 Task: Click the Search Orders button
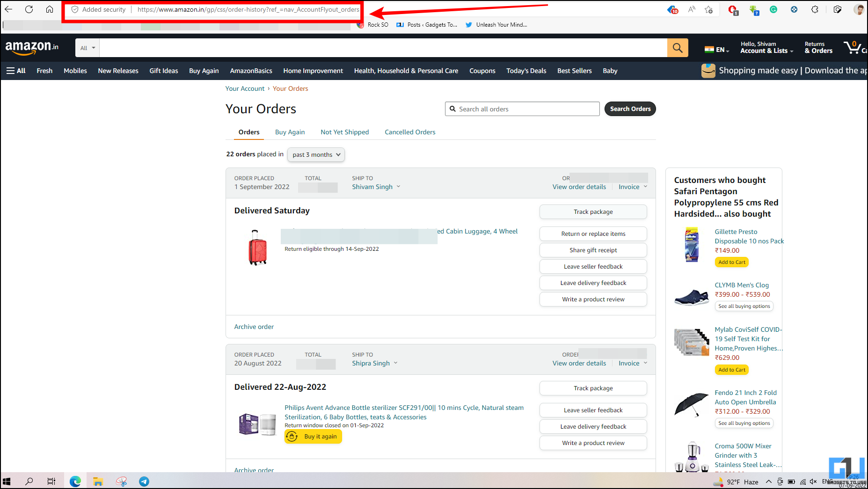[630, 109]
